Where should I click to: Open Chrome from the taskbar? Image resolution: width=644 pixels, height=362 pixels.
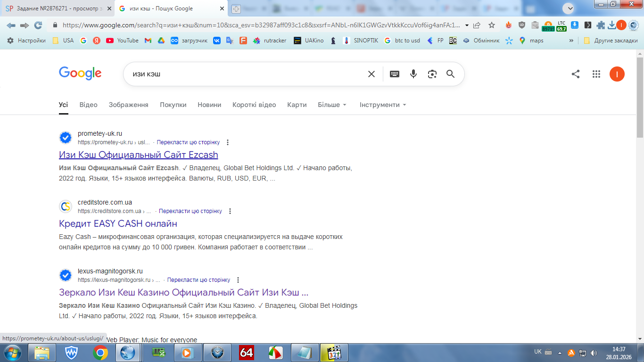coord(100,353)
